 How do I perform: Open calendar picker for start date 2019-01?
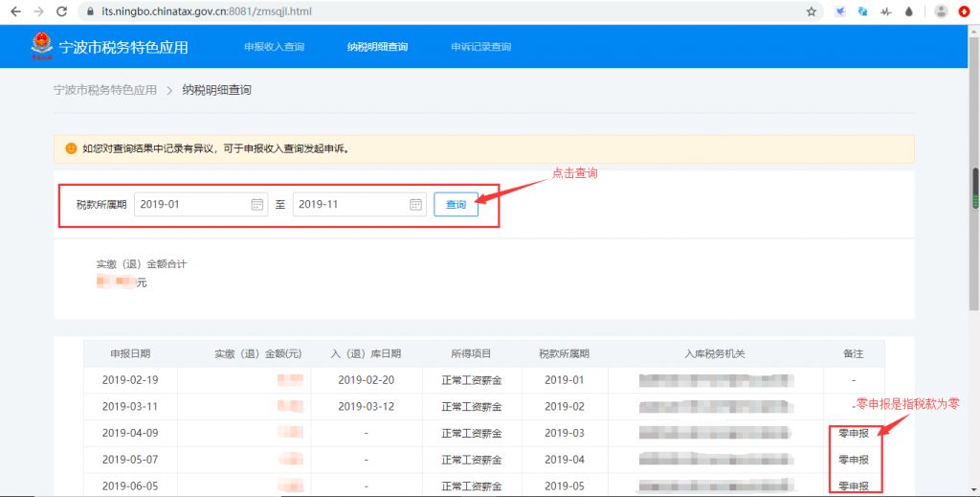point(256,204)
